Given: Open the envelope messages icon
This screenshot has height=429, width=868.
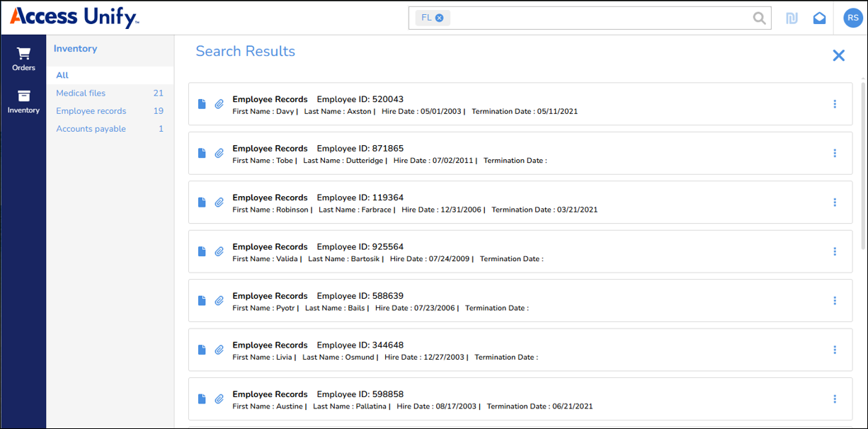Looking at the screenshot, I should [x=819, y=18].
